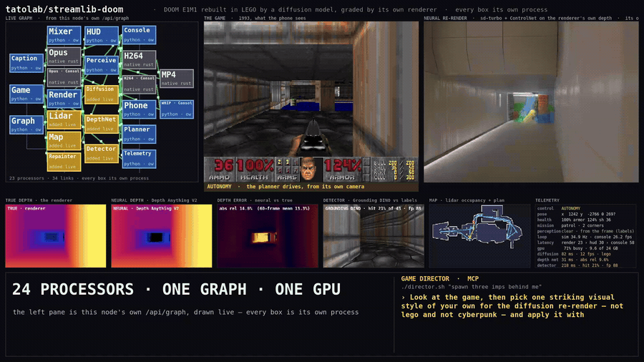Click the DepthNet processor box

tap(101, 124)
